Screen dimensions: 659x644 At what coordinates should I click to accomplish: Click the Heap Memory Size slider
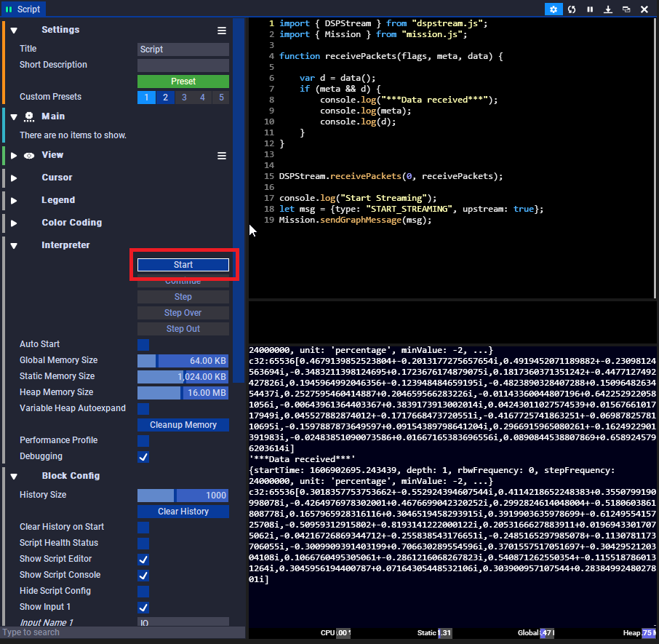(x=183, y=393)
